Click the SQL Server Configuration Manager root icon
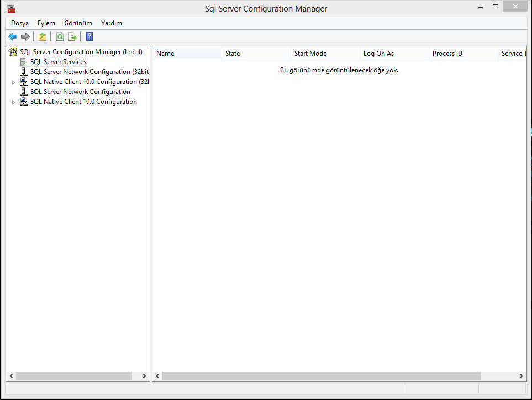This screenshot has height=400, width=532. tap(13, 52)
